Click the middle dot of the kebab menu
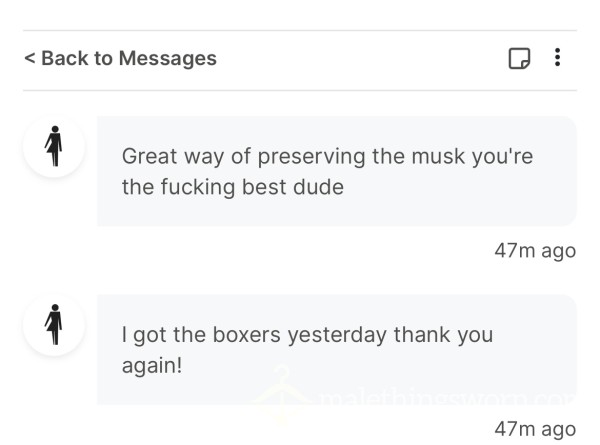600x445 pixels. (x=558, y=57)
